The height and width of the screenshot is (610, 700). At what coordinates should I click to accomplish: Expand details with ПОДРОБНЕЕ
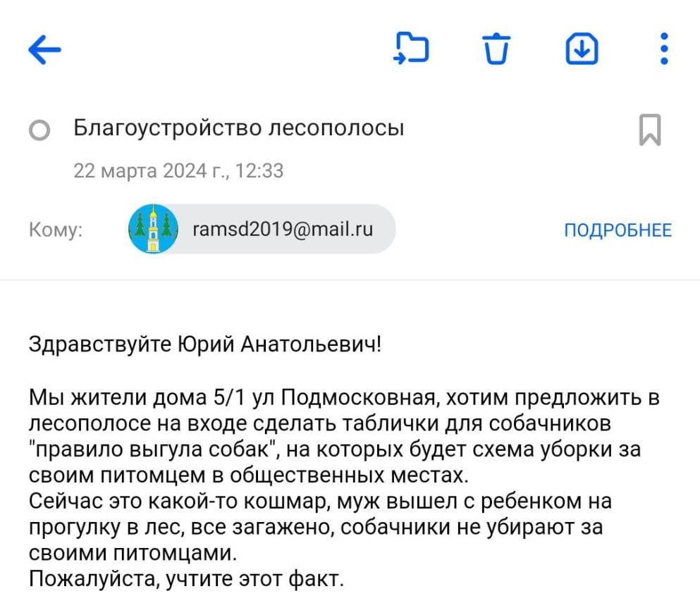[x=618, y=230]
